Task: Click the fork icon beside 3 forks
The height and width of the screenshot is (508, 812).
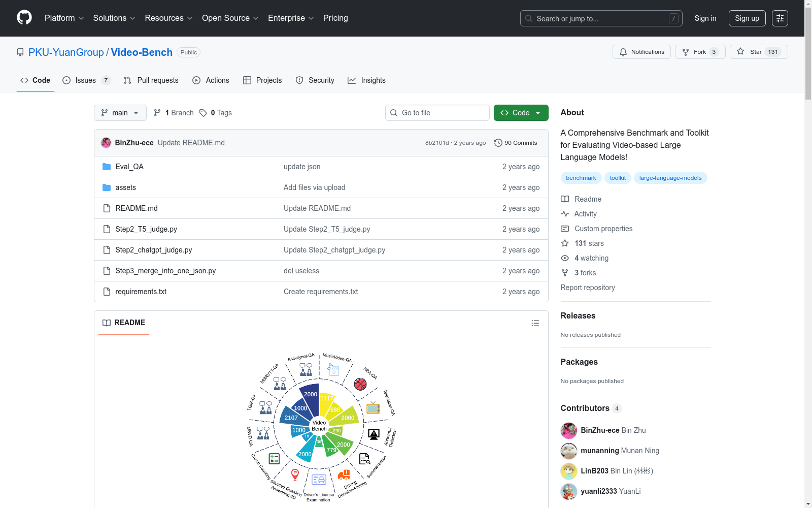Action: [x=565, y=273]
